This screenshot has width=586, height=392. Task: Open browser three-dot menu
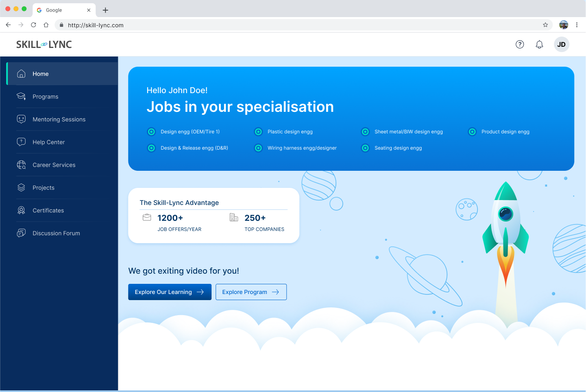pos(577,25)
